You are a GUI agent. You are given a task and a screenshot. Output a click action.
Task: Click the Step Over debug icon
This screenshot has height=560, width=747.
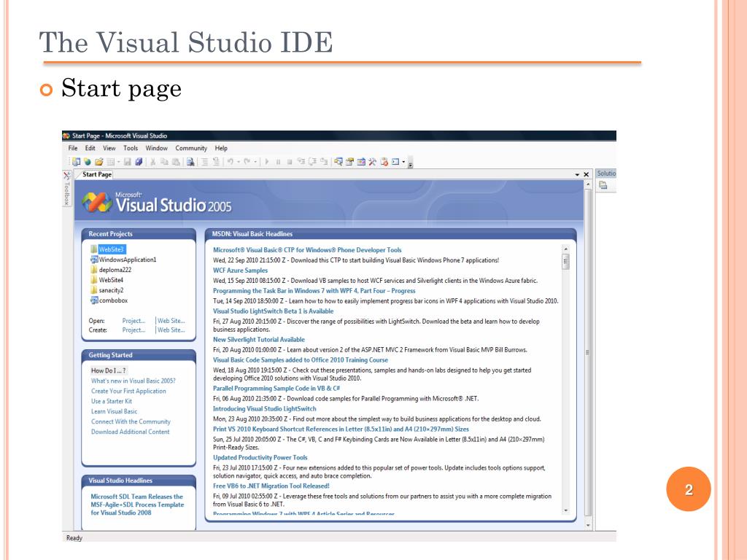(312, 162)
